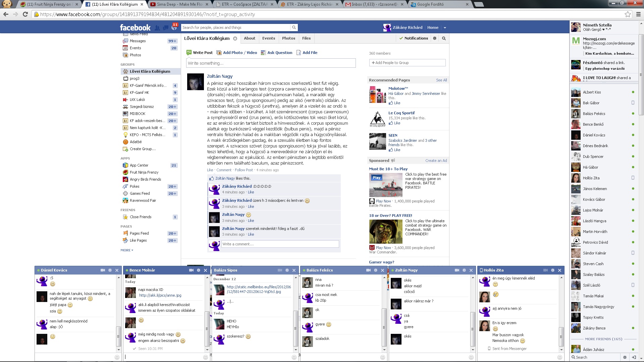644x362 pixels.
Task: Open the Events tab of the group
Action: (x=268, y=38)
